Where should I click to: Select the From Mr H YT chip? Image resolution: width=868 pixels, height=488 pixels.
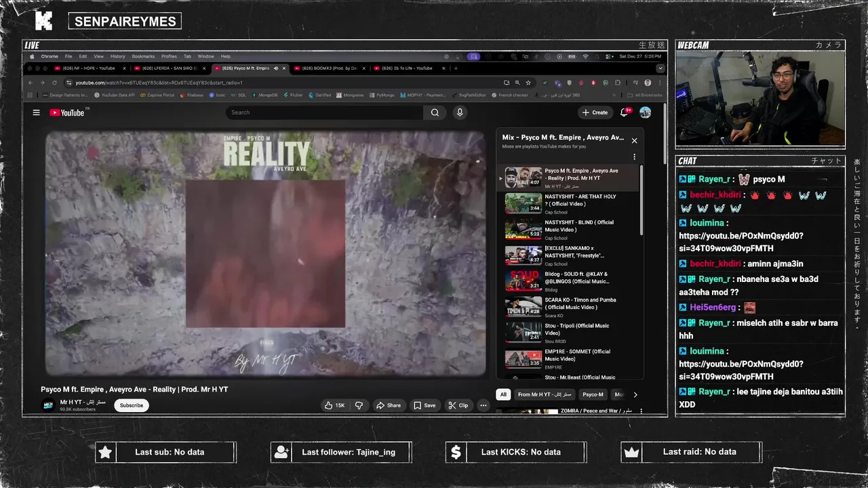[545, 394]
